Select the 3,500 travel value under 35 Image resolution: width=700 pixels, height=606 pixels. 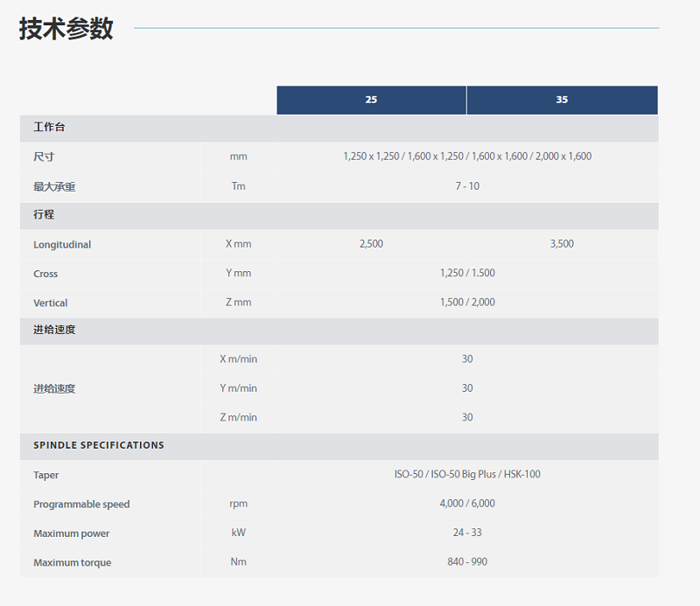pos(562,244)
